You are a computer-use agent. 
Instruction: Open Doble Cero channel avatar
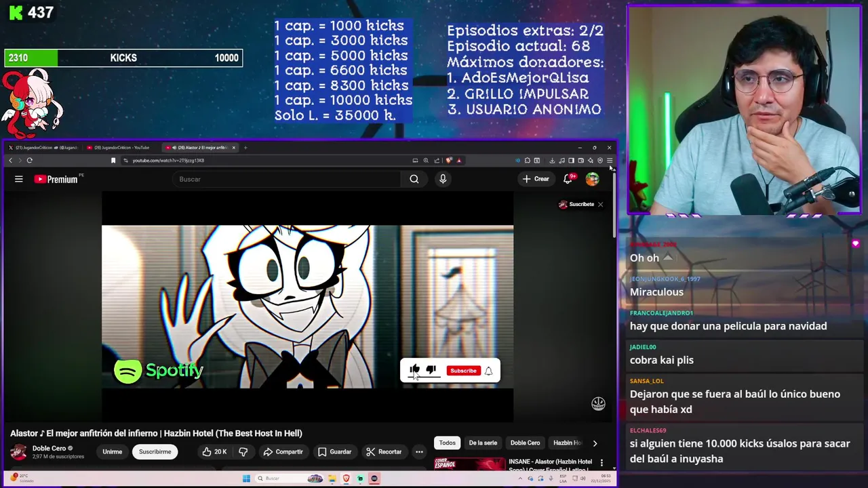pyautogui.click(x=19, y=451)
